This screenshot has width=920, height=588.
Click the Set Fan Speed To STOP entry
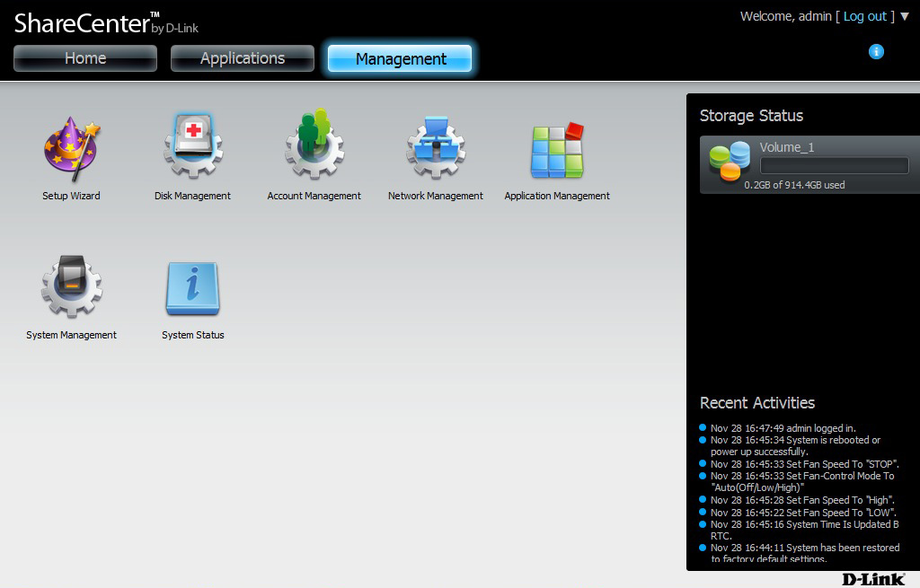(x=804, y=464)
